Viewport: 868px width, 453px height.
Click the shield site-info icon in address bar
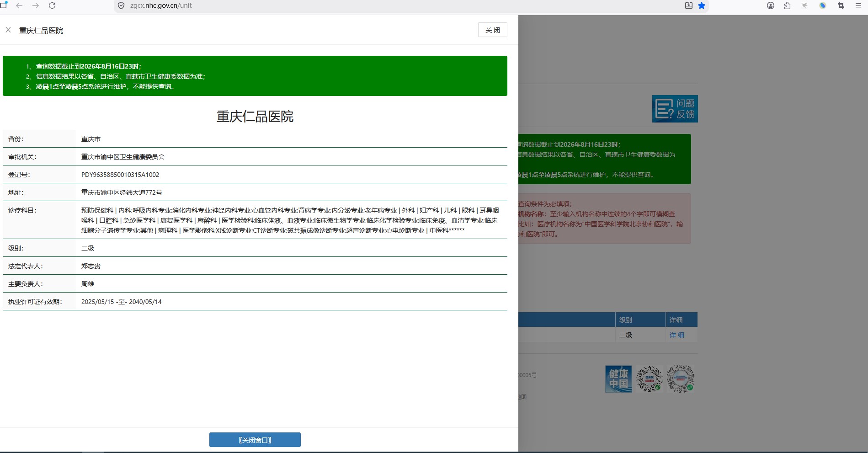[121, 5]
